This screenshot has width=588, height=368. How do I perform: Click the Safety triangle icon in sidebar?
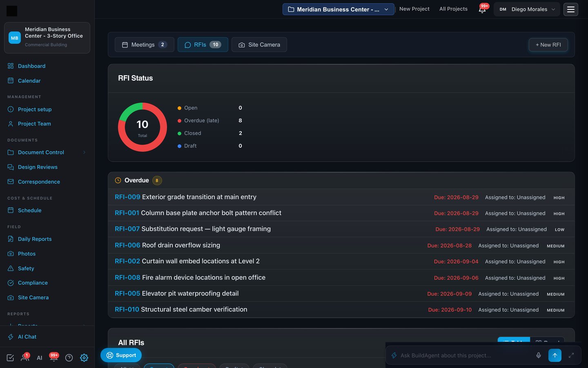[11, 268]
